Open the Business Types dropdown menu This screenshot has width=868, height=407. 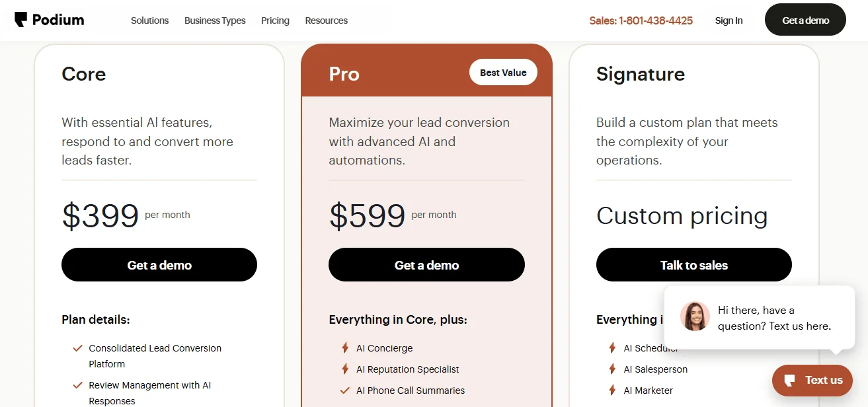tap(215, 20)
